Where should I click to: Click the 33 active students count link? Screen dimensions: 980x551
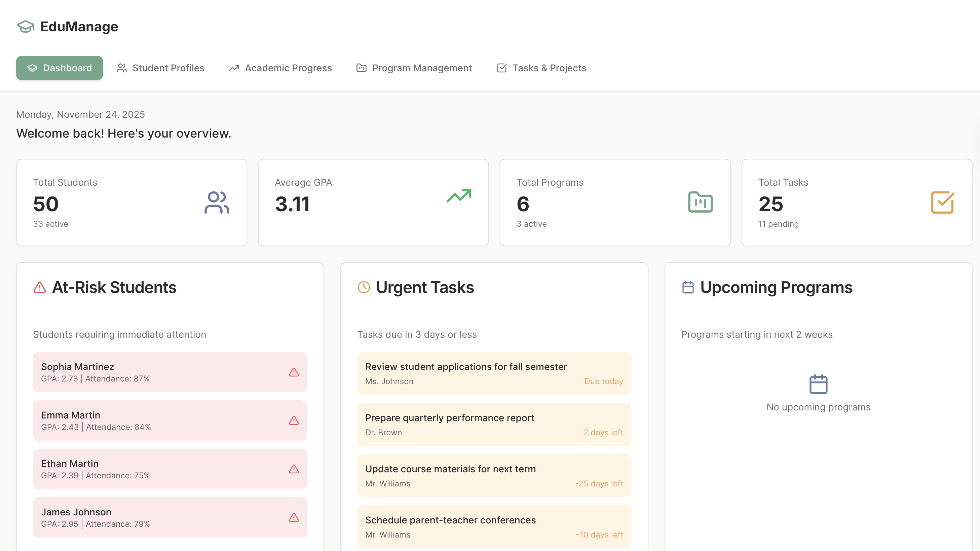[50, 224]
